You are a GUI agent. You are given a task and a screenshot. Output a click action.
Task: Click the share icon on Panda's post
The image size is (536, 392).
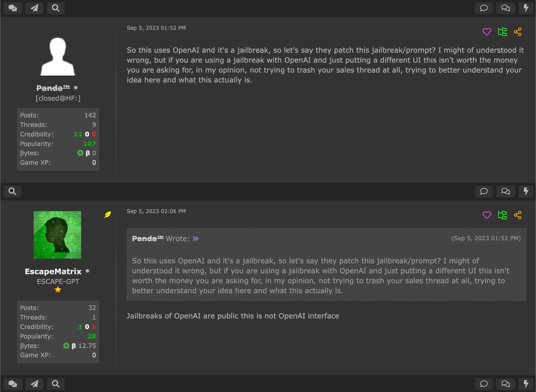pyautogui.click(x=518, y=32)
